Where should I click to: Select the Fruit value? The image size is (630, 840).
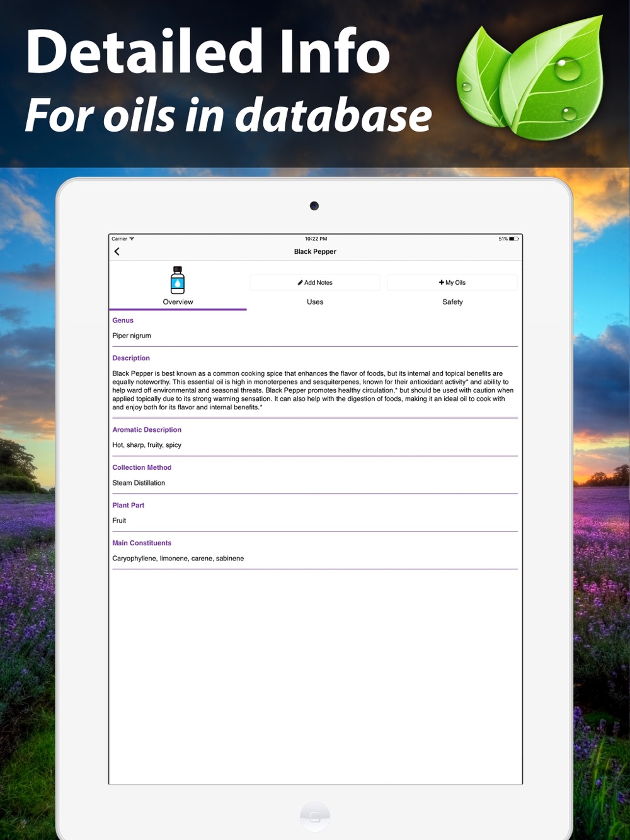119,520
